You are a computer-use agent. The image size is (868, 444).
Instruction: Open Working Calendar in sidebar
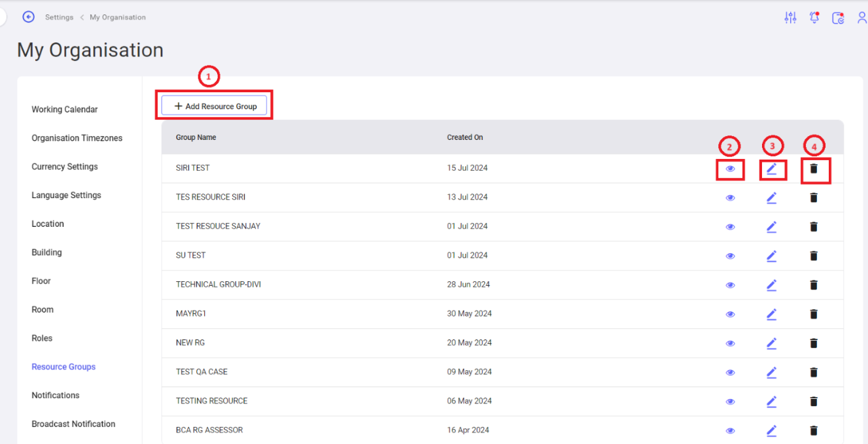tap(65, 109)
